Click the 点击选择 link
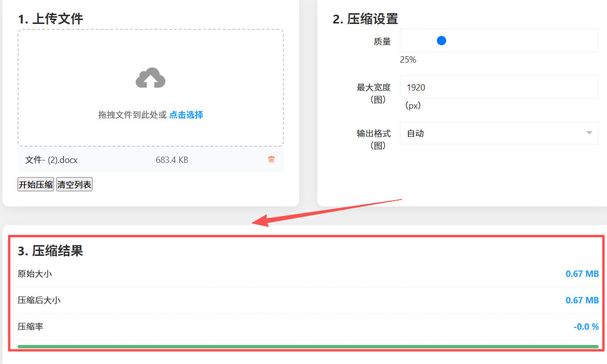The height and width of the screenshot is (364, 607). (186, 115)
